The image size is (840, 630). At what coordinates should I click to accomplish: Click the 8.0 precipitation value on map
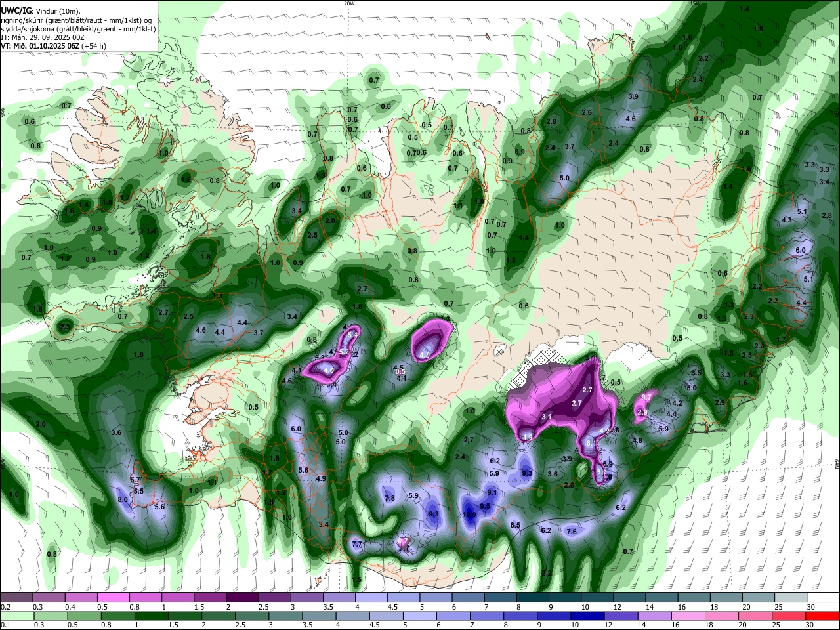[123, 499]
